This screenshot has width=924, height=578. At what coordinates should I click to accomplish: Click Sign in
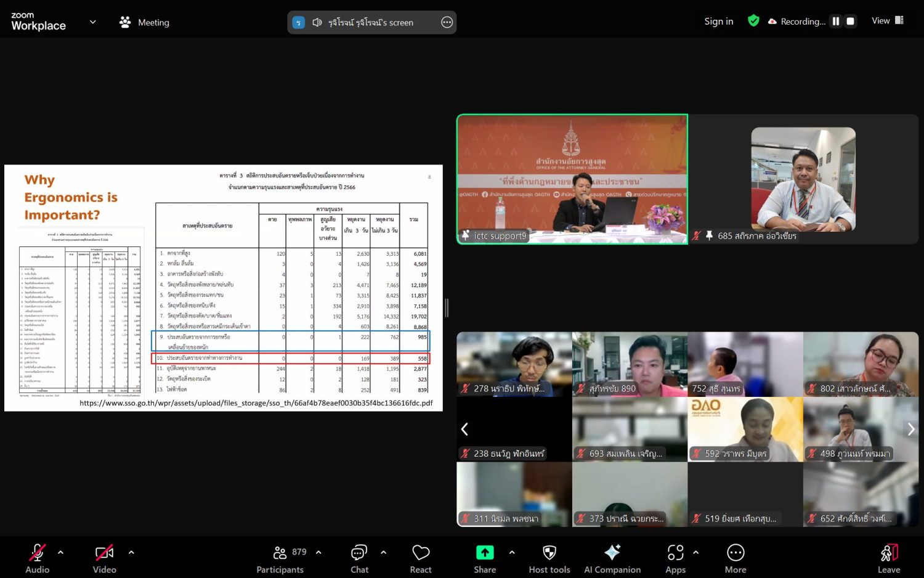[x=719, y=22]
